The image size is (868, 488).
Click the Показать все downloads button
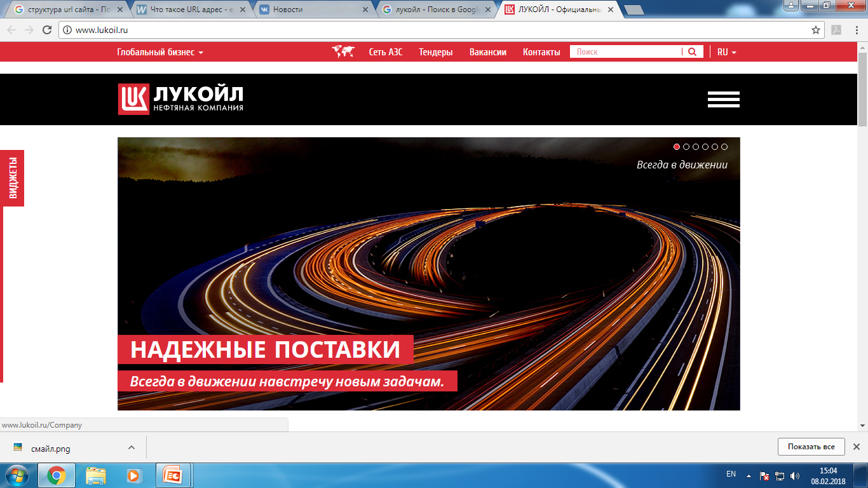(811, 447)
